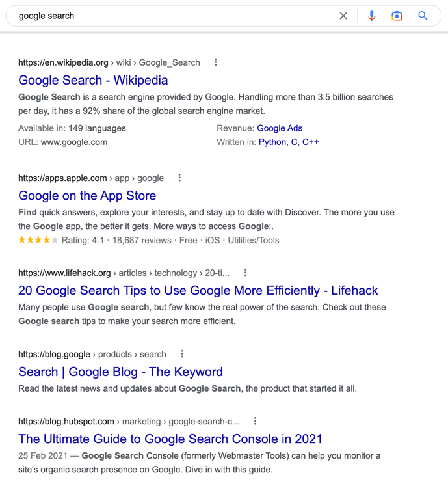This screenshot has width=448, height=488.
Task: Clear the search box text
Action: click(343, 16)
